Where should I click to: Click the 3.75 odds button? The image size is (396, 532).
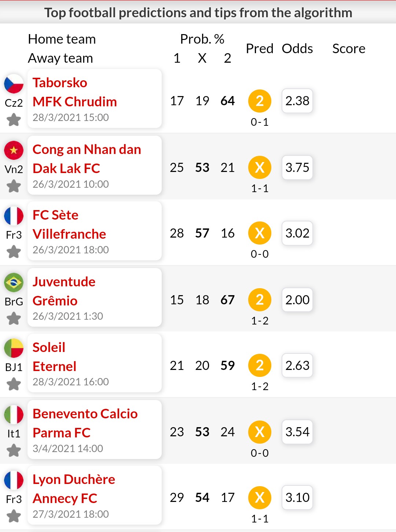(x=297, y=168)
